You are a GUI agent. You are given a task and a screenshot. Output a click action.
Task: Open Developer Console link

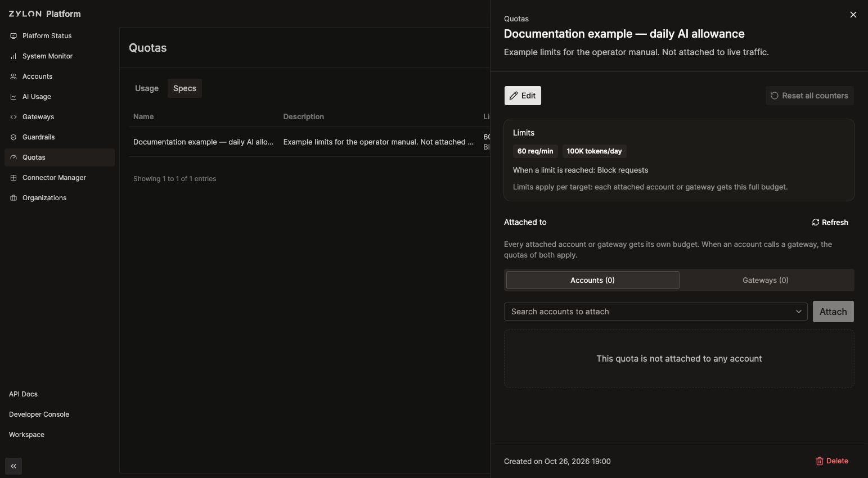pos(39,414)
